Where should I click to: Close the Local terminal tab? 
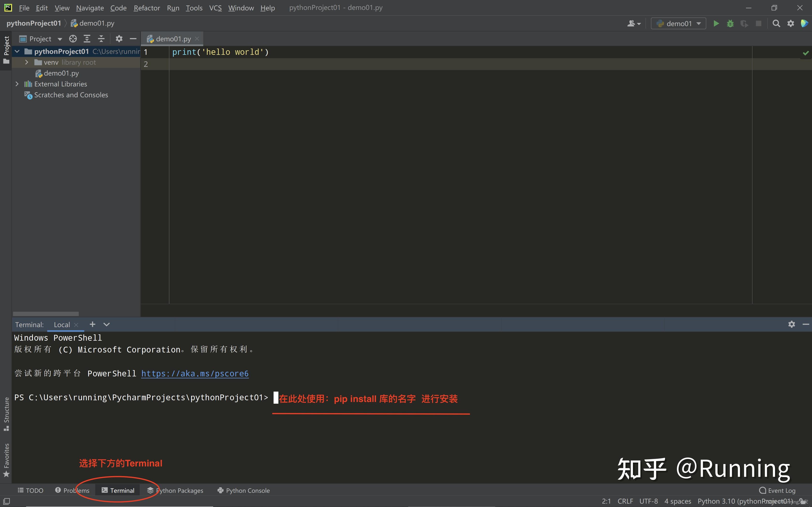pos(76,324)
